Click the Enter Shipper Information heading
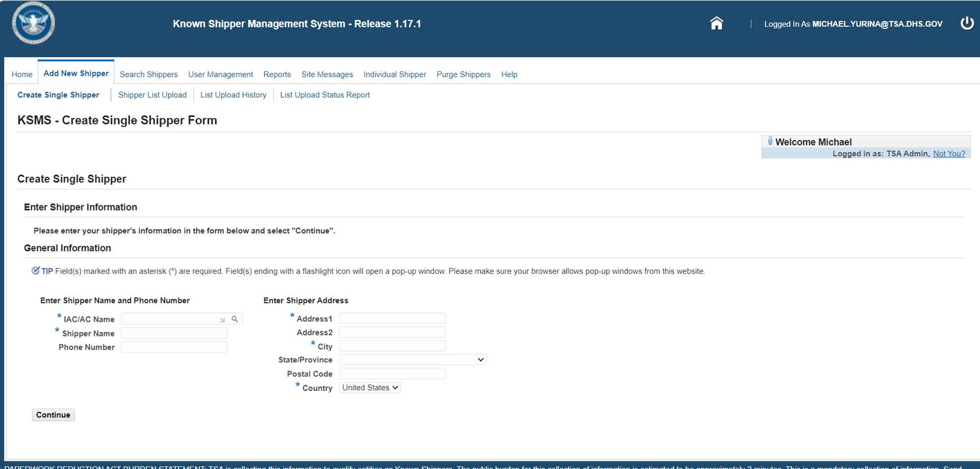The image size is (980, 469). tap(81, 207)
